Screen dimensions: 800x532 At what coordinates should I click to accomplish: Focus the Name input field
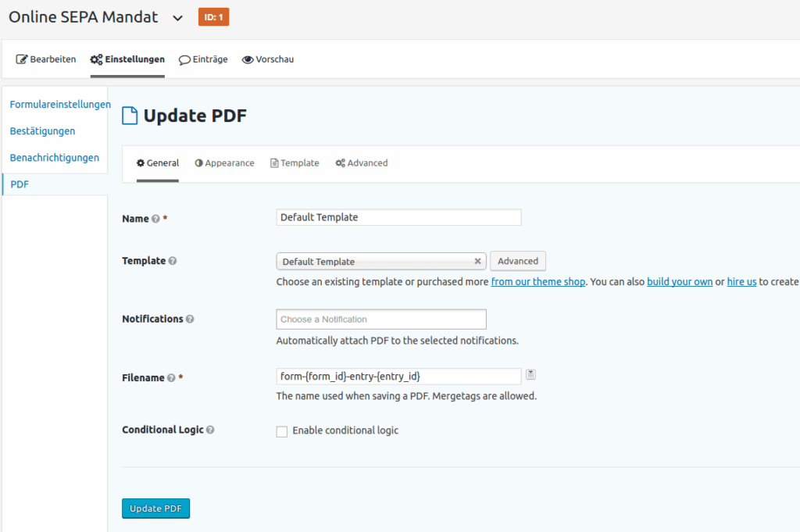[398, 217]
